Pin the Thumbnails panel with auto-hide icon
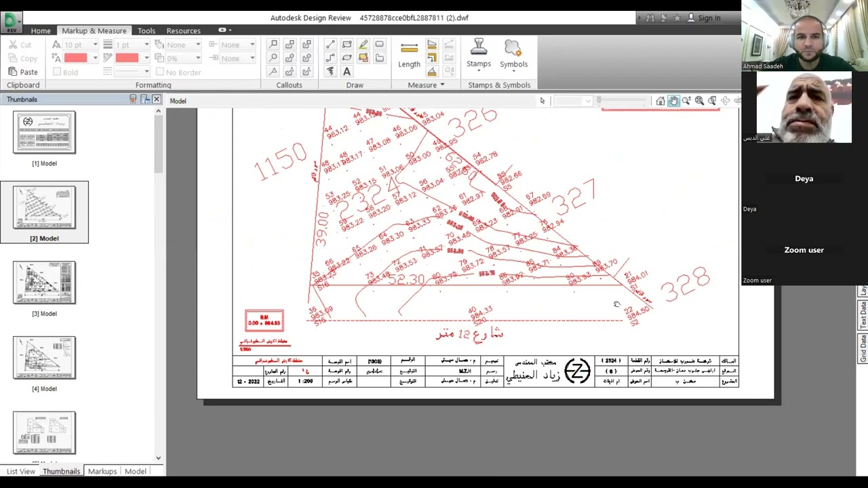 point(133,99)
